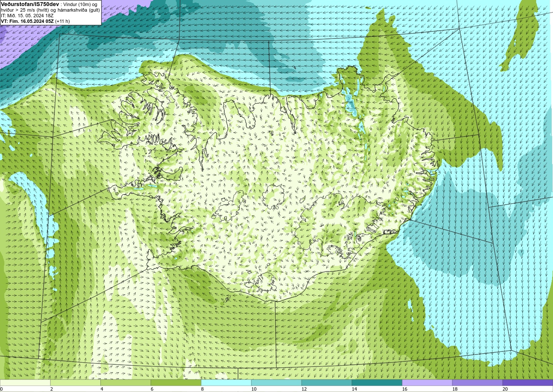Click the '10' label on the color scale
This screenshot has height=392, width=553.
(x=254, y=389)
